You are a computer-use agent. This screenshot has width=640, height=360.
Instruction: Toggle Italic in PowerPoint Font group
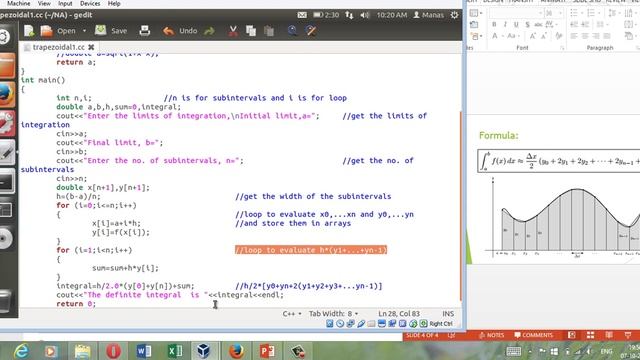coord(505,24)
